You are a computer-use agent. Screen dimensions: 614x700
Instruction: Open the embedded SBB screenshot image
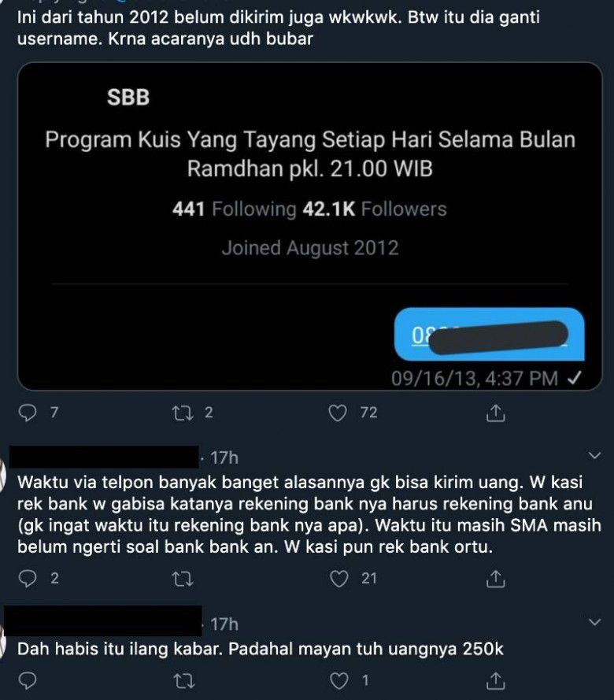[309, 226]
